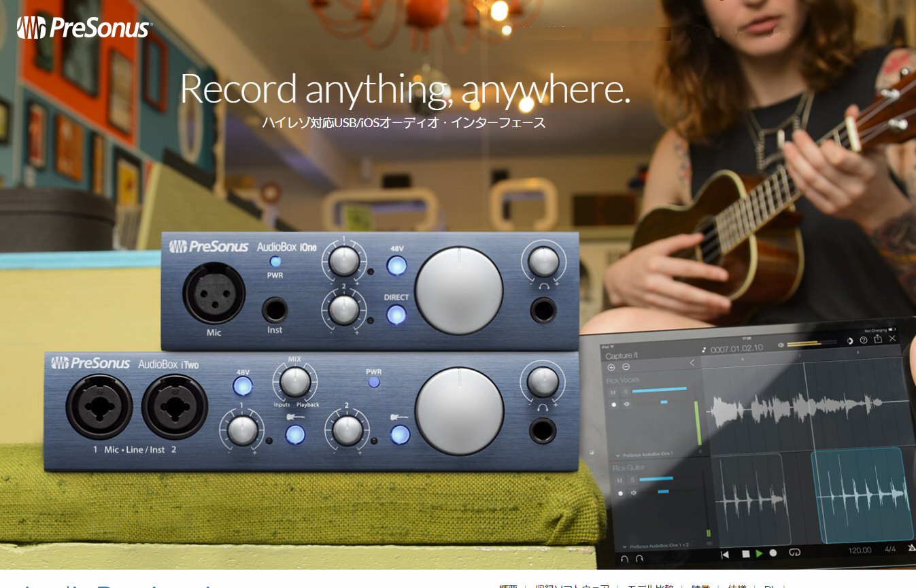Click combo input 1 on AudioBox iTwo
The height and width of the screenshot is (588, 916).
point(99,407)
